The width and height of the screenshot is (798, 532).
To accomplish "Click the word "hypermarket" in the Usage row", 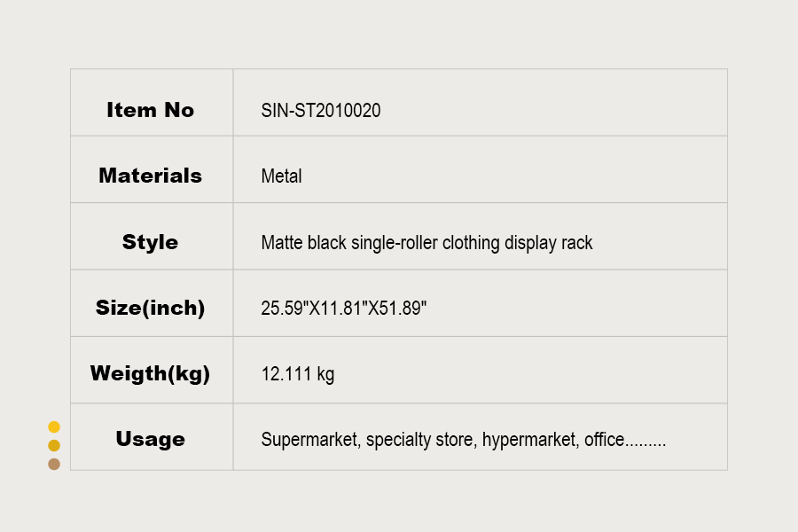I will [528, 440].
